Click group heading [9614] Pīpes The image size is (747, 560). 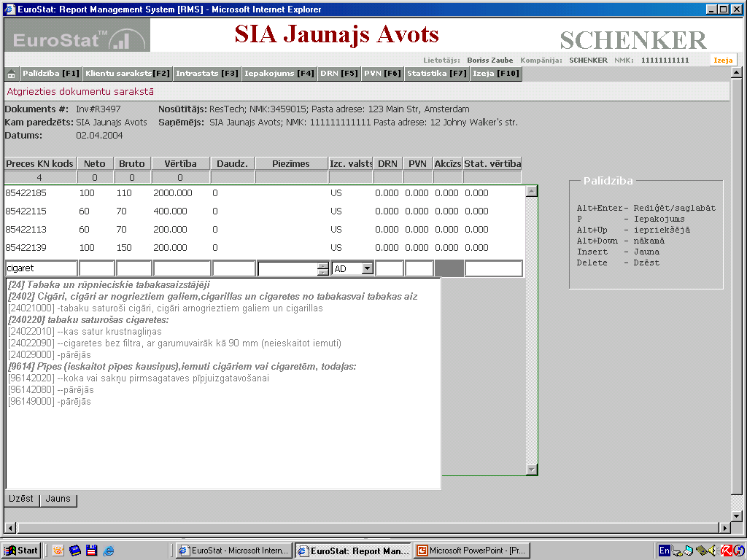click(182, 366)
